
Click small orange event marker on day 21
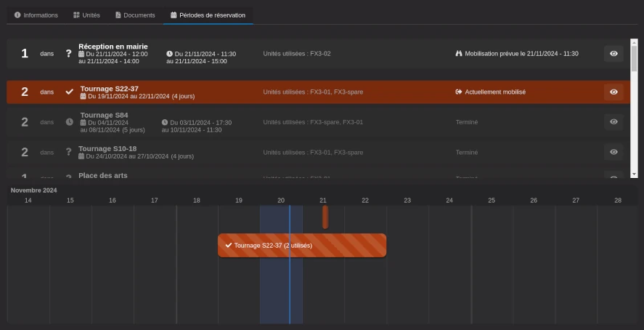pos(325,217)
